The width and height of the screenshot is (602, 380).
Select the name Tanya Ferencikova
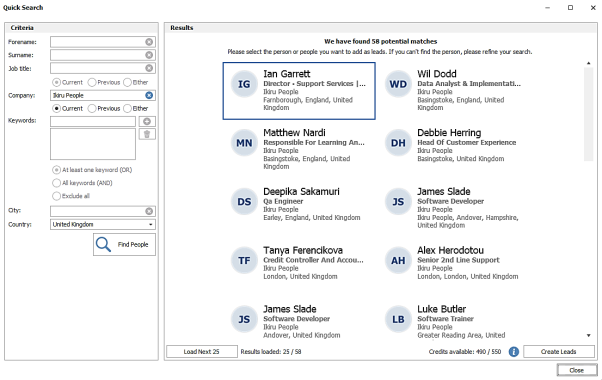point(303,250)
